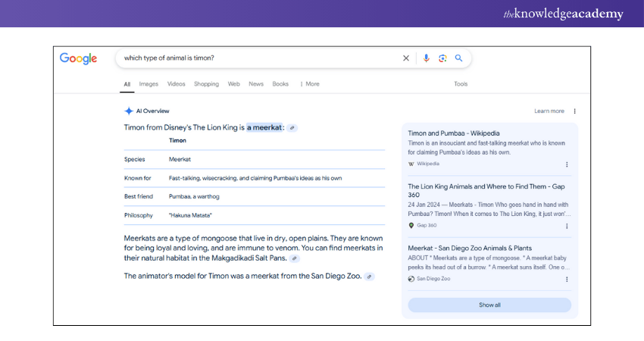
Task: Switch to the Videos tab
Action: tap(177, 84)
